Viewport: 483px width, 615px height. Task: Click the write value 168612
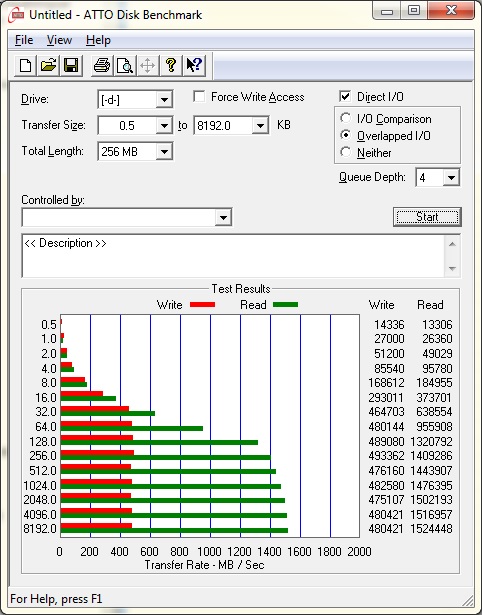(x=386, y=382)
